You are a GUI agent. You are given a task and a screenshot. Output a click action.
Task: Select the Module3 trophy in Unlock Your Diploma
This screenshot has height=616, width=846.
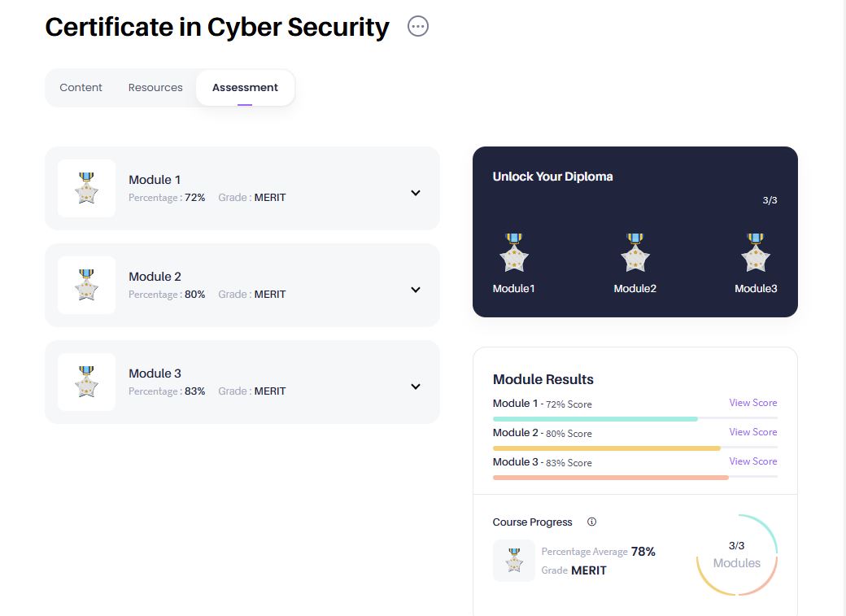[x=756, y=254]
